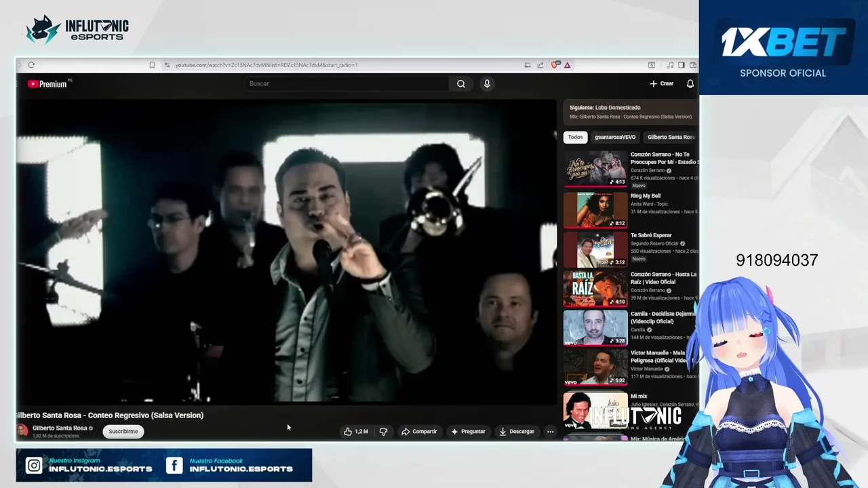Click Segundo Rosero Oficial channel name
Viewport: 868px width, 488px height.
(x=654, y=243)
